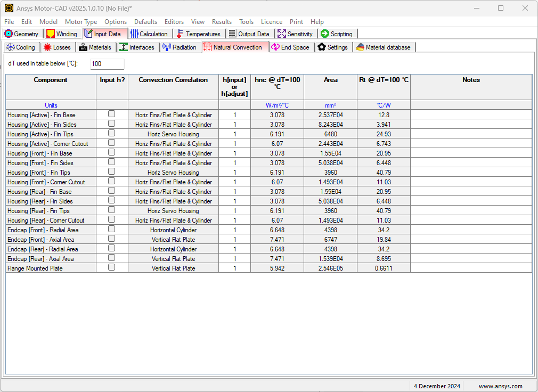Click the Settings gear icon
Viewport: 538px width, 392px height.
click(x=322, y=47)
